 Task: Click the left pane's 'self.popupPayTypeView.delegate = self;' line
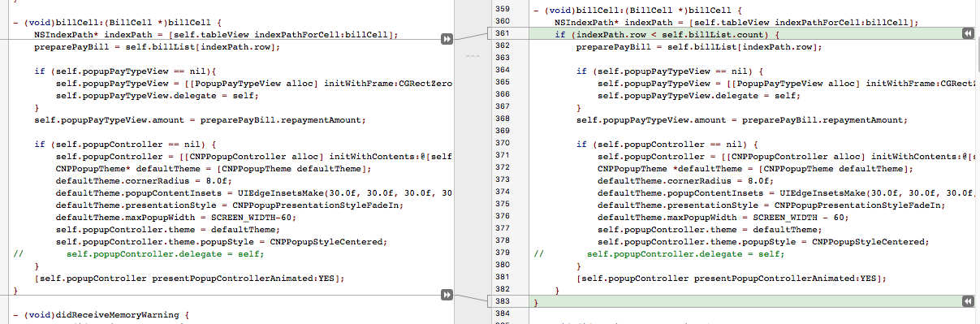[157, 96]
